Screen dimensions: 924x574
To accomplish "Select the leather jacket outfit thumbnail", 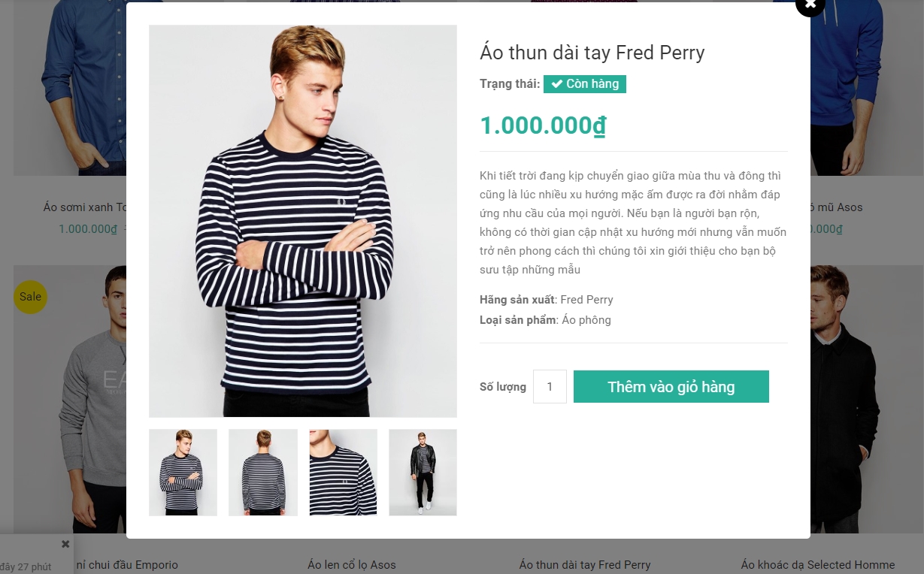I will click(423, 473).
